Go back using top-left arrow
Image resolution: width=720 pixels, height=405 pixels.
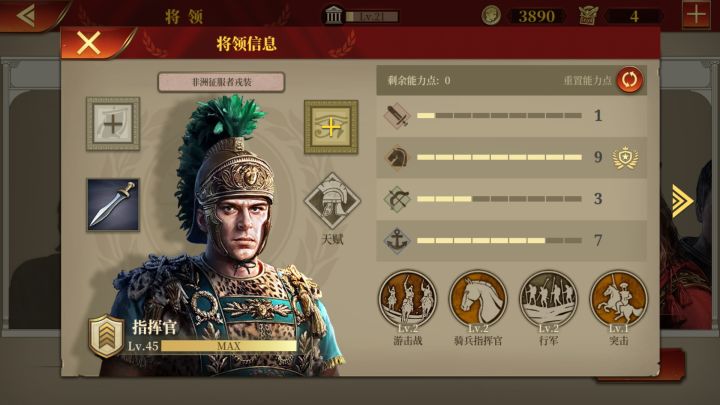pyautogui.click(x=26, y=15)
